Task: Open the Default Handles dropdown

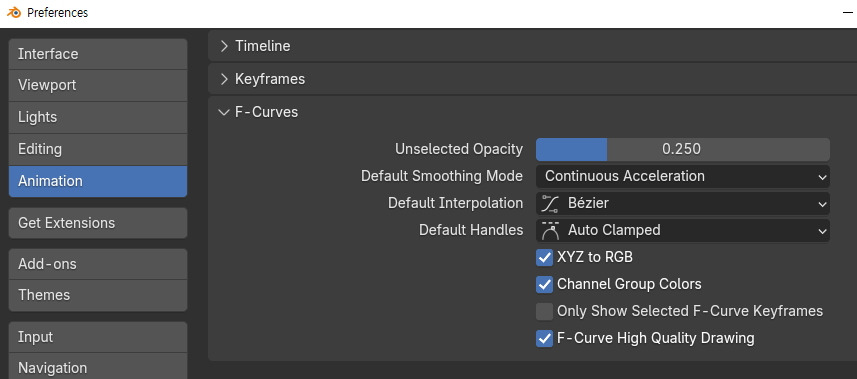Action: point(683,230)
